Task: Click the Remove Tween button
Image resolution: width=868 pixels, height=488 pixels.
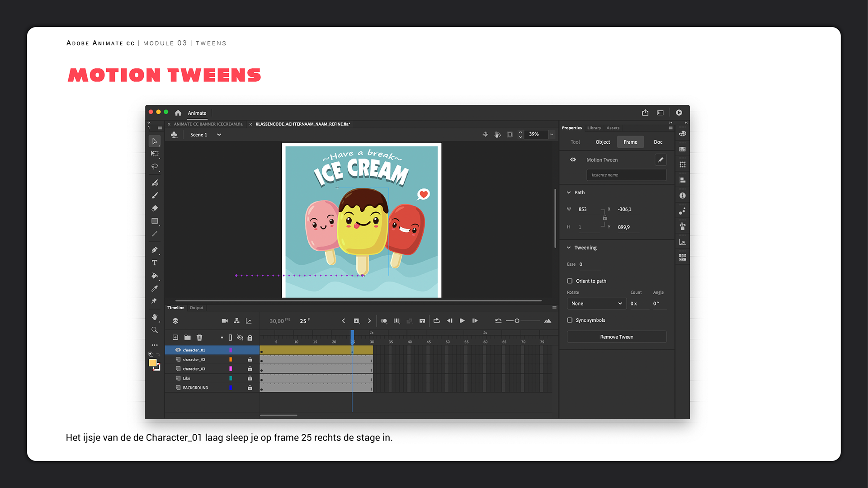Action: 617,337
